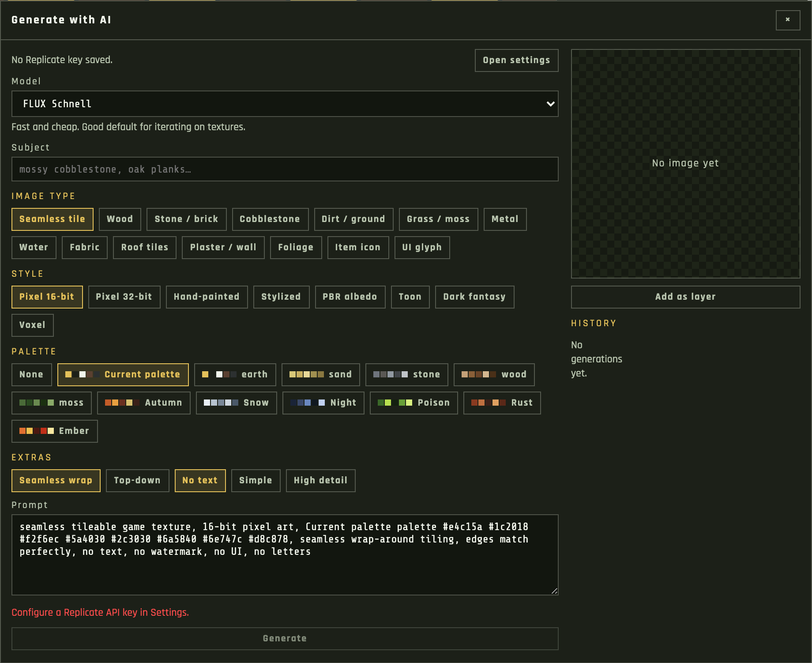Click the Generate button
Viewport: 812px width, 663px height.
click(285, 638)
